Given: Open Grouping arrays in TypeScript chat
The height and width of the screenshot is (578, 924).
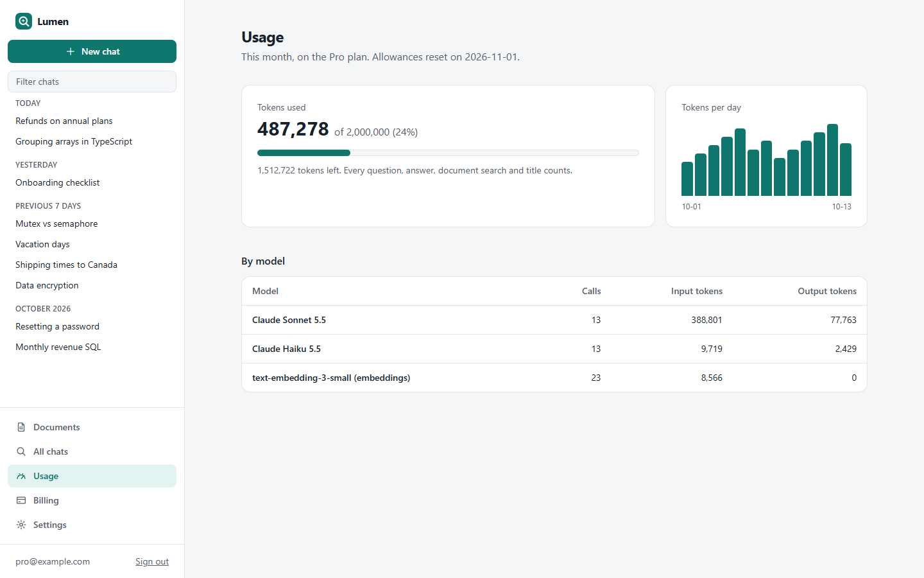Looking at the screenshot, I should [92, 141].
